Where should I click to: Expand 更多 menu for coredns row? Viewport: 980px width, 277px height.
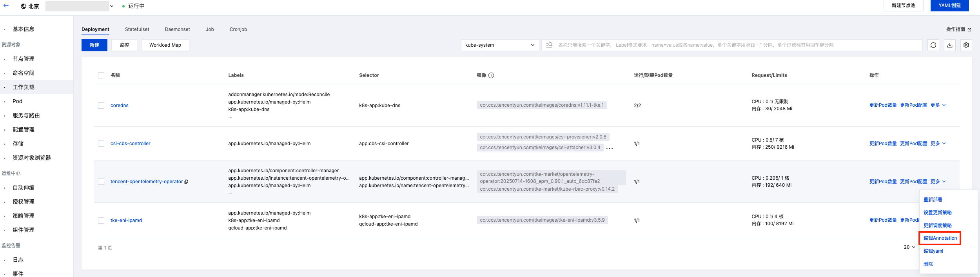click(x=938, y=105)
